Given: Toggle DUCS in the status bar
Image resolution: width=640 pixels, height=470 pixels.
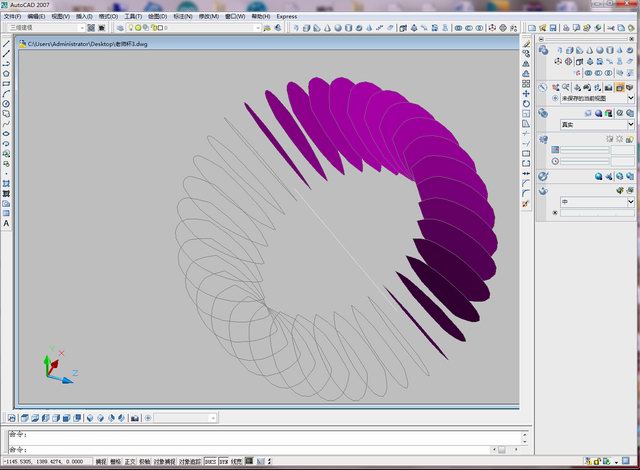Looking at the screenshot, I should [210, 462].
